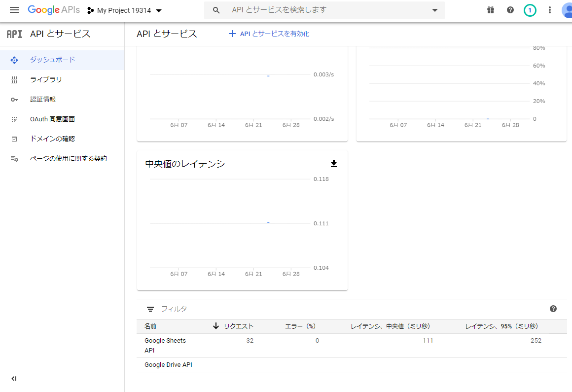Open ライブラリ in the sidebar
This screenshot has width=572, height=392.
(x=46, y=79)
